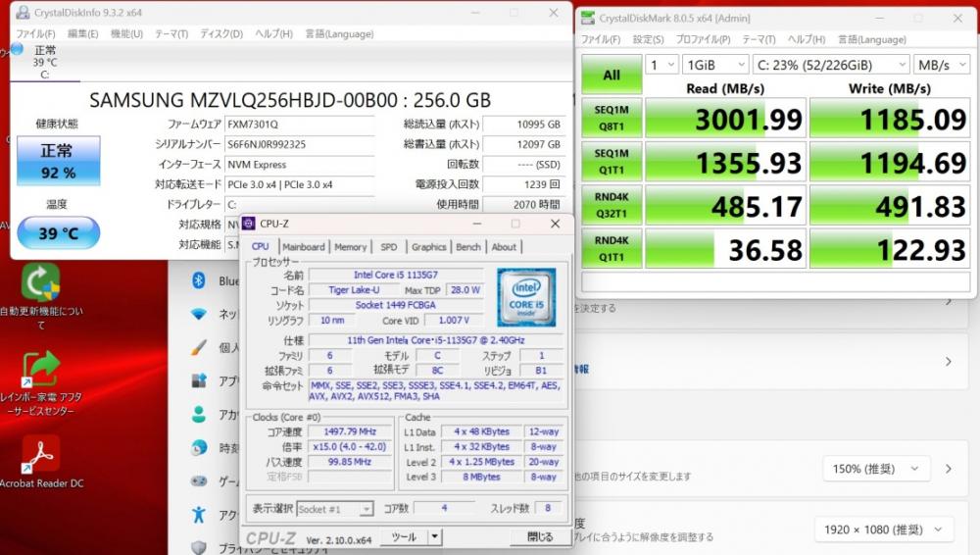Open the network Wi-Fi icon in Settings sidebar
Image resolution: width=980 pixels, height=555 pixels.
(x=199, y=314)
